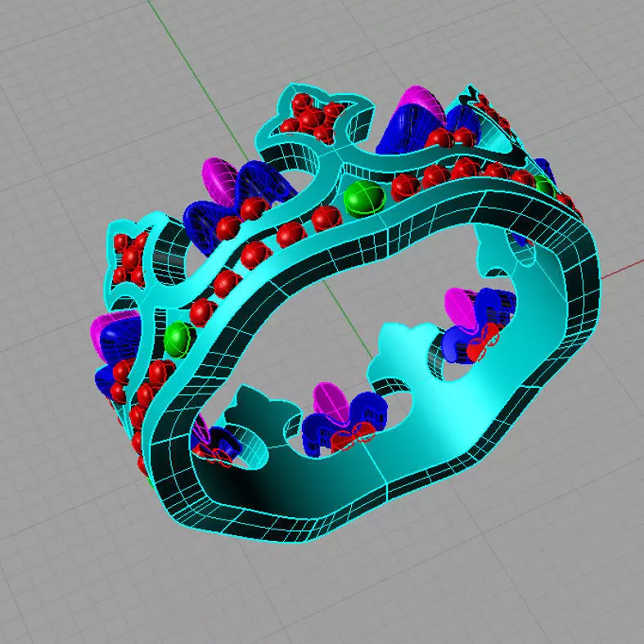This screenshot has width=644, height=644.
Task: Click the green Y-axis line above the crown
Action: click(x=197, y=79)
